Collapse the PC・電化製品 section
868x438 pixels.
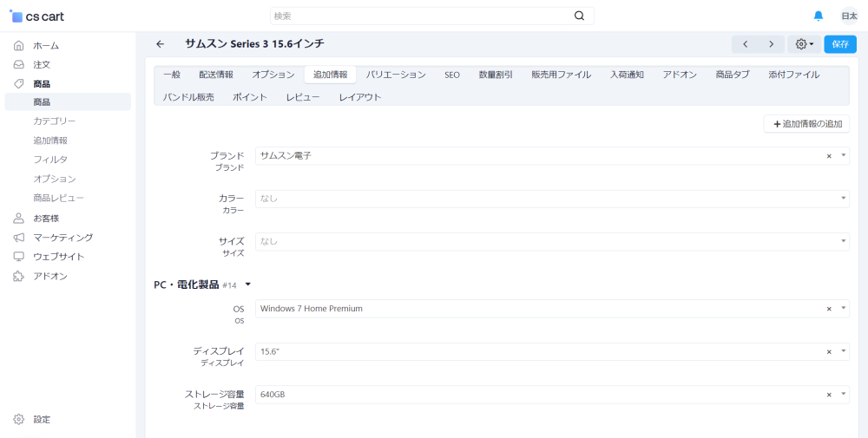point(247,284)
